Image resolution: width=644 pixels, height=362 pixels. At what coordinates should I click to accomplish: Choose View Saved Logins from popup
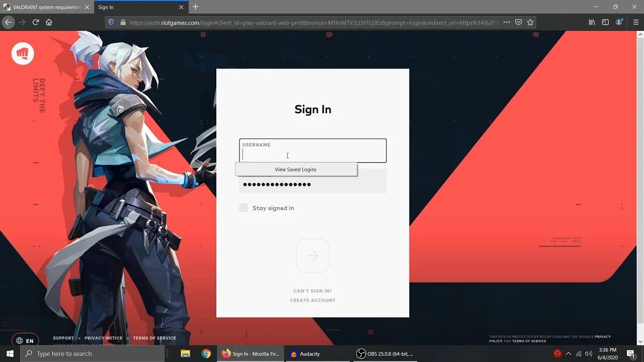[x=296, y=169]
